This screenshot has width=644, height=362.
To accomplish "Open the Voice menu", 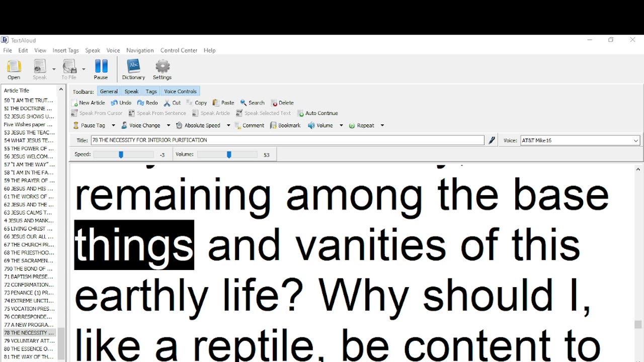I will 113,50.
